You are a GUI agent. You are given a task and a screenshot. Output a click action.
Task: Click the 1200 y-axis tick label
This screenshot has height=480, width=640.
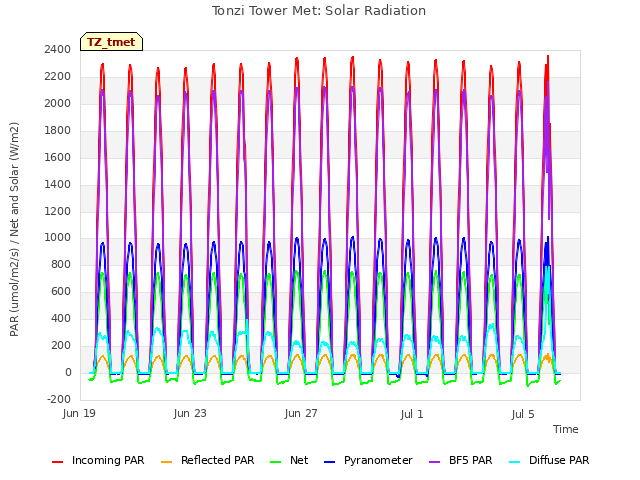coord(58,211)
